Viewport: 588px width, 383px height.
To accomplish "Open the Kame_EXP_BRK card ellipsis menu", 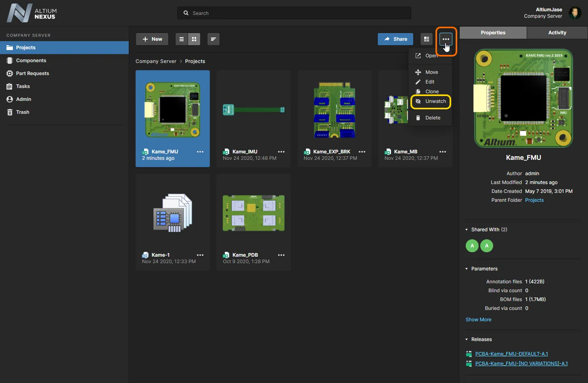I will point(362,152).
